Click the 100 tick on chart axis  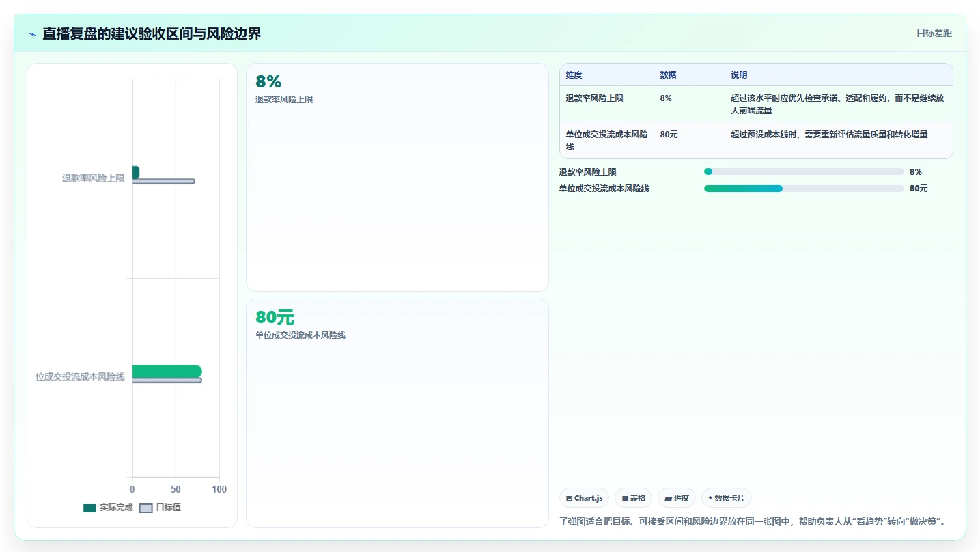[x=219, y=489]
